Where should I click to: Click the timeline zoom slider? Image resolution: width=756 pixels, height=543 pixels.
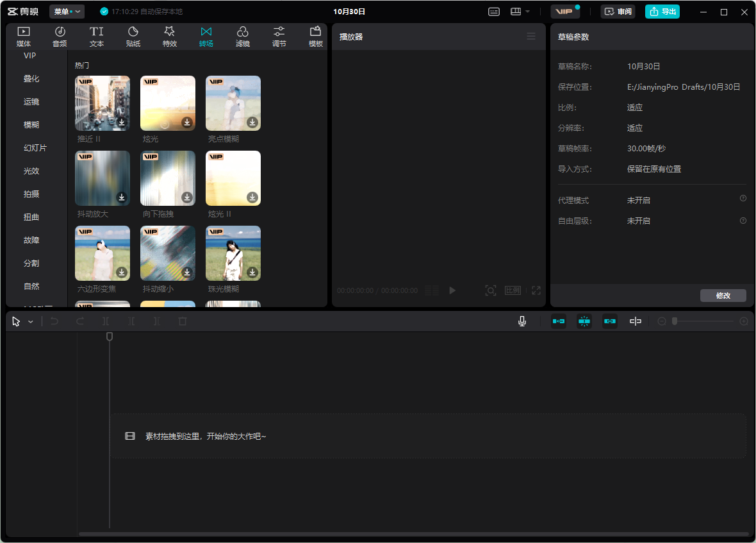coord(703,321)
